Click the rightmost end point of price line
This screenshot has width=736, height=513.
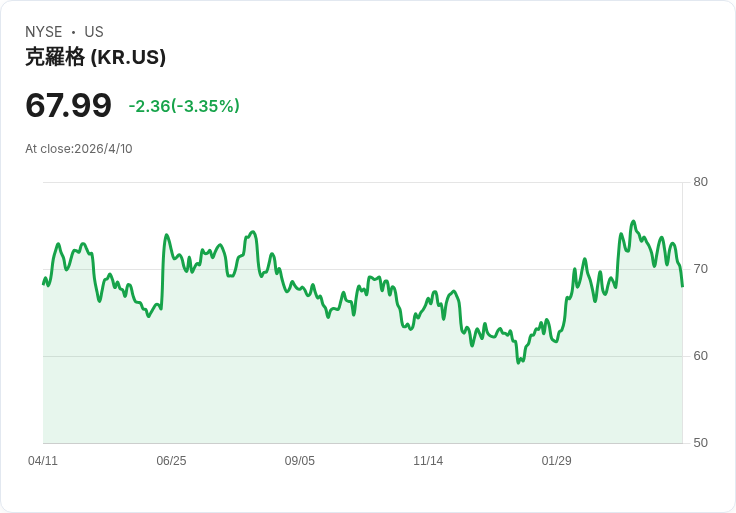point(682,286)
